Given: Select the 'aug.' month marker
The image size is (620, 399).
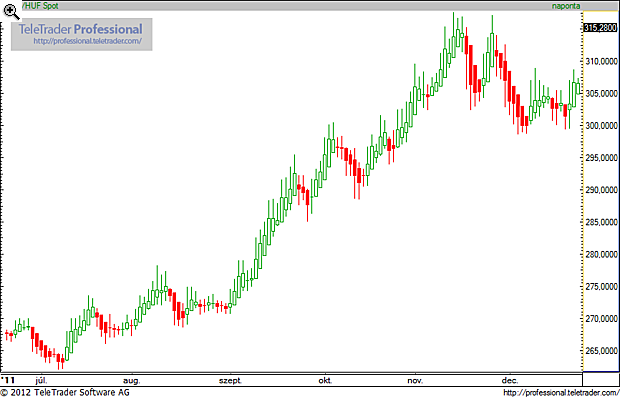Looking at the screenshot, I should pyautogui.click(x=131, y=380).
